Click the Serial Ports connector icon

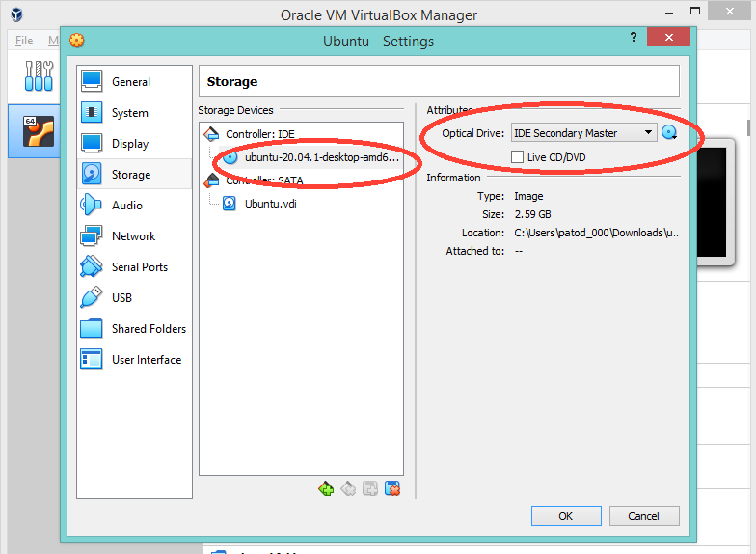(91, 266)
